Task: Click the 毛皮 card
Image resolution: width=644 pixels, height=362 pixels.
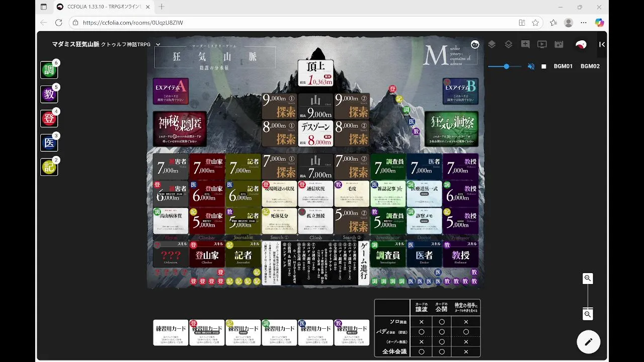Action: pyautogui.click(x=352, y=194)
